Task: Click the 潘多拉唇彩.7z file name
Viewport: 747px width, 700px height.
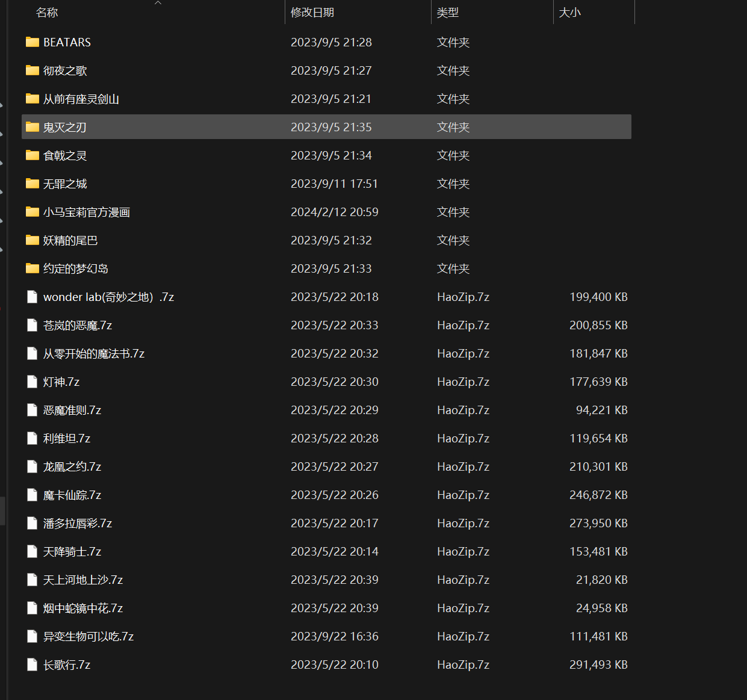Action: pyautogui.click(x=78, y=523)
